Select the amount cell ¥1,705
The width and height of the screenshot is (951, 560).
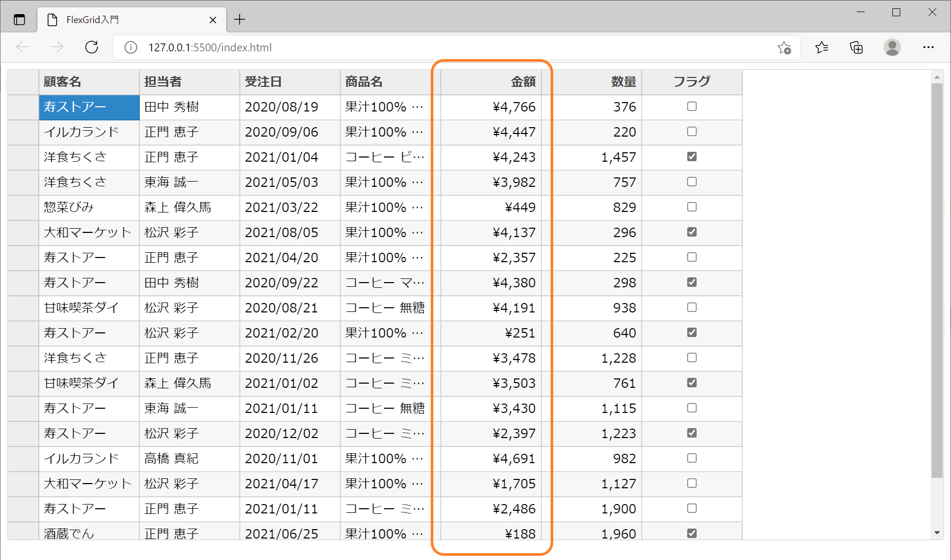[x=491, y=484]
